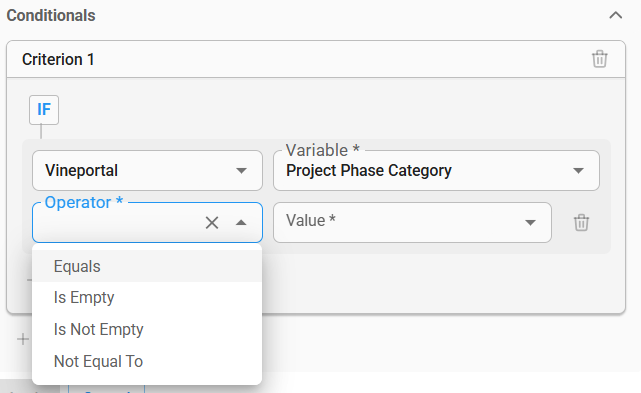Screen dimensions: 641x393
Task: Collapse the Conditionals section chevron
Action: pyautogui.click(x=616, y=16)
